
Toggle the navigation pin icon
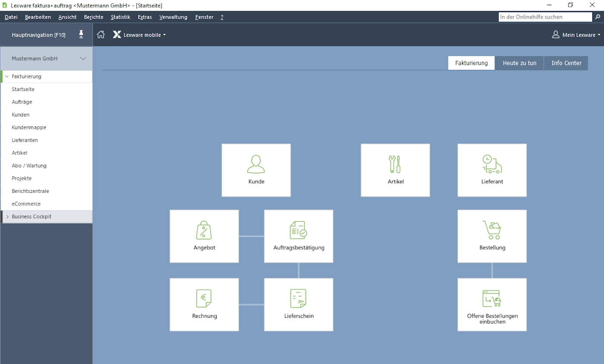(x=81, y=35)
